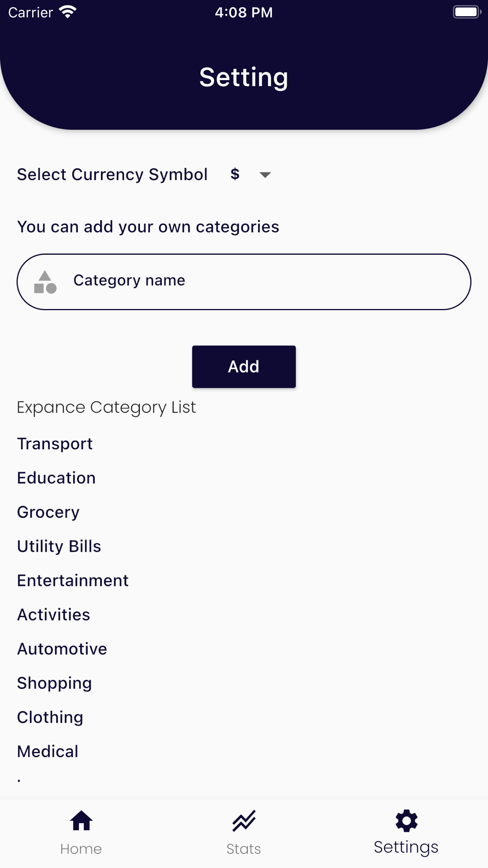
Task: Select the Grocery category
Action: pos(48,512)
